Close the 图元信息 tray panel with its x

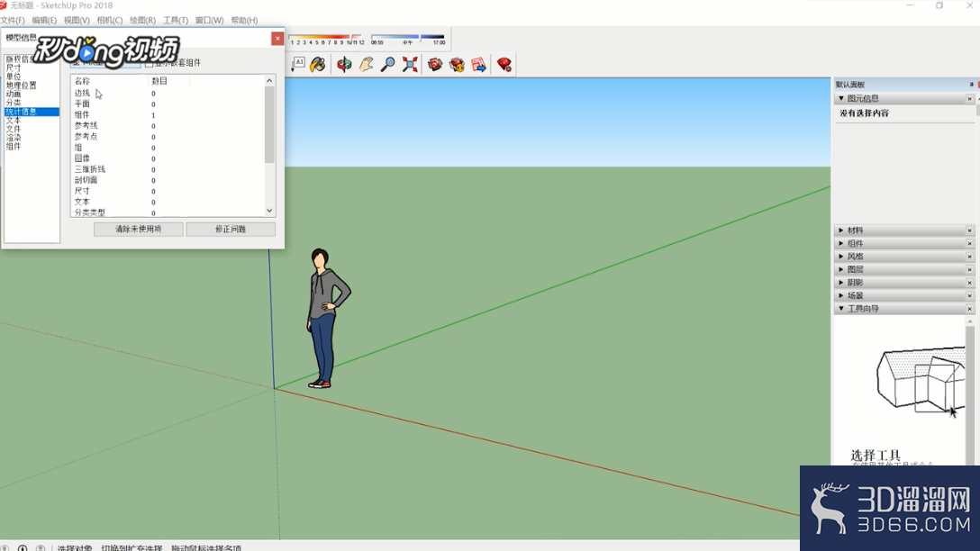coord(969,99)
